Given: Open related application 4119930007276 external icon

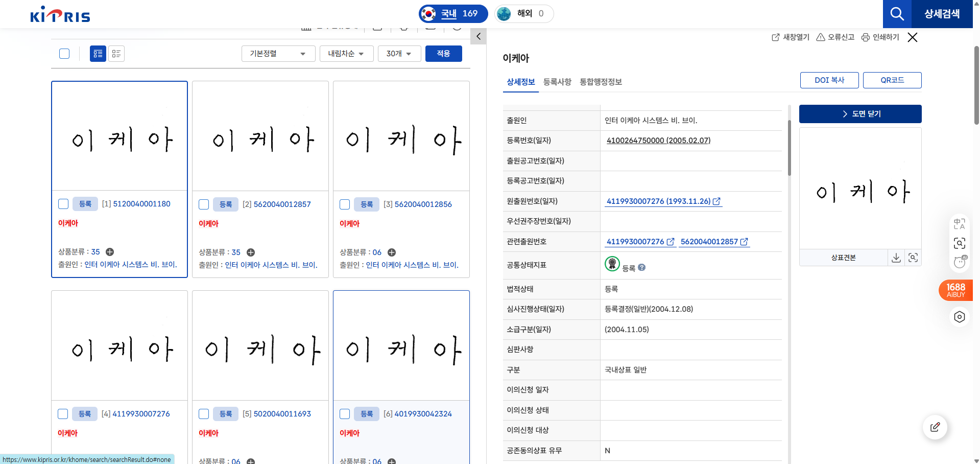Looking at the screenshot, I should pyautogui.click(x=671, y=242).
